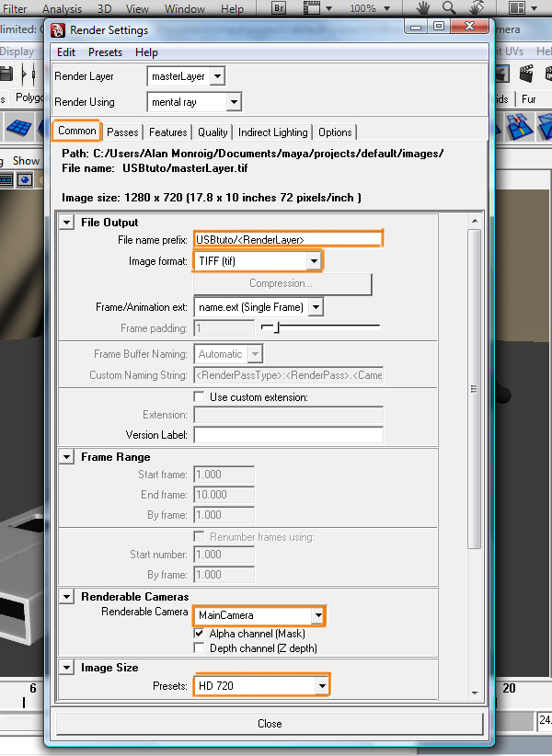The image size is (552, 756).
Task: Click the blue sphere viewport panel icon
Action: [25, 180]
